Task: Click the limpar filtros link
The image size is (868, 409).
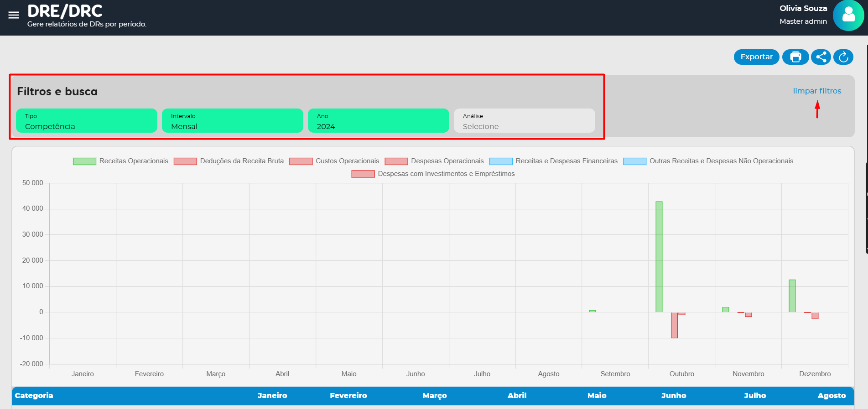Action: tap(817, 91)
